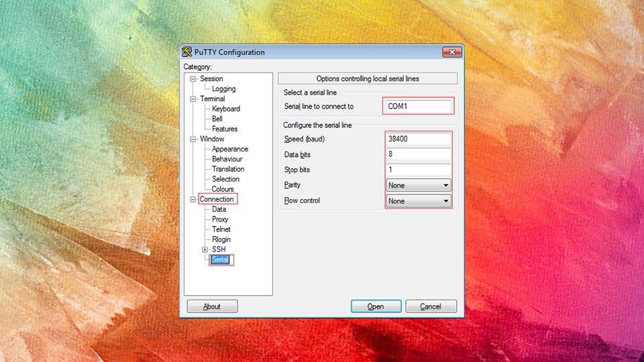Open Keyboard settings category
The image size is (644, 362).
(x=226, y=109)
